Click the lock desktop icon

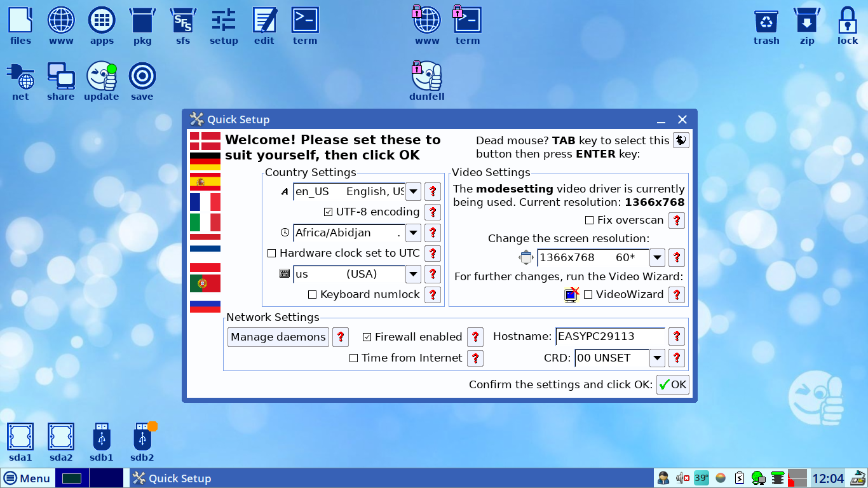click(x=848, y=25)
